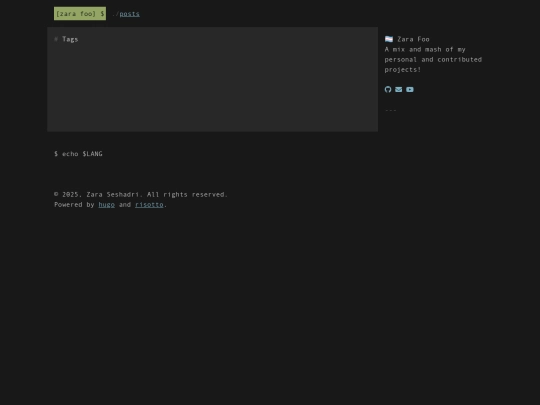Click the email envelope icon
This screenshot has height=405, width=540.
[x=398, y=90]
